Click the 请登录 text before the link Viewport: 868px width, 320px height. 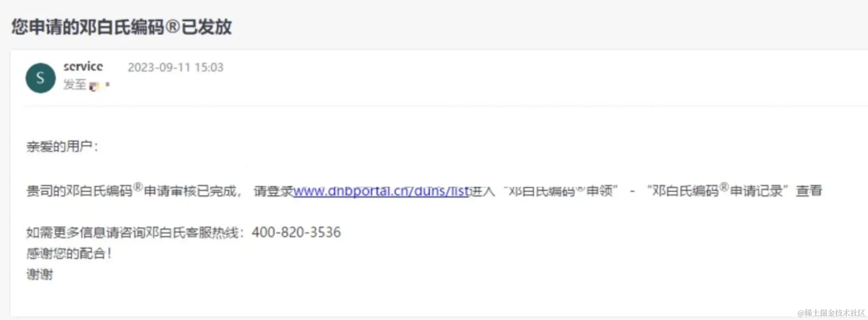[x=273, y=191]
